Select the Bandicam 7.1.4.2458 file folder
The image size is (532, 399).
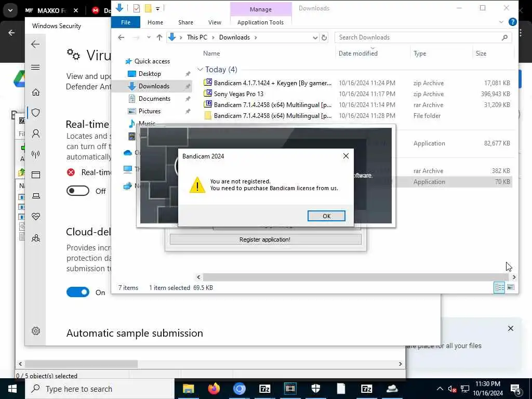[272, 115]
